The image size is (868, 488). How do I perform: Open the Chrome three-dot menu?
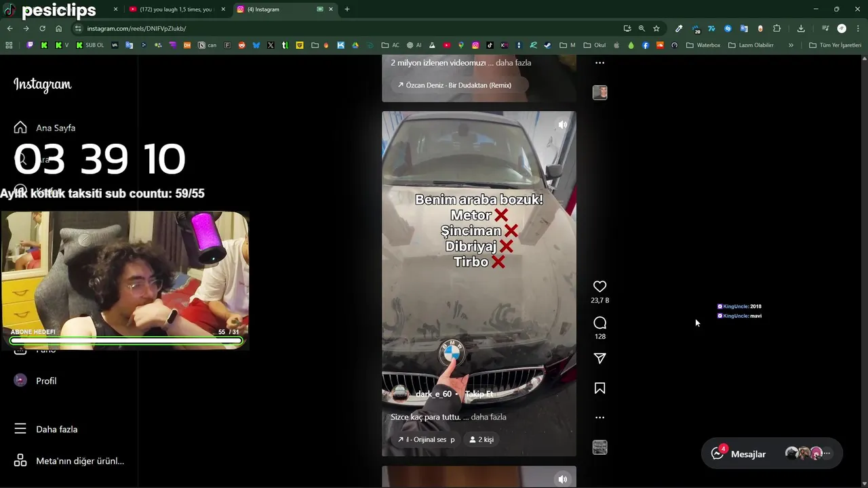858,28
